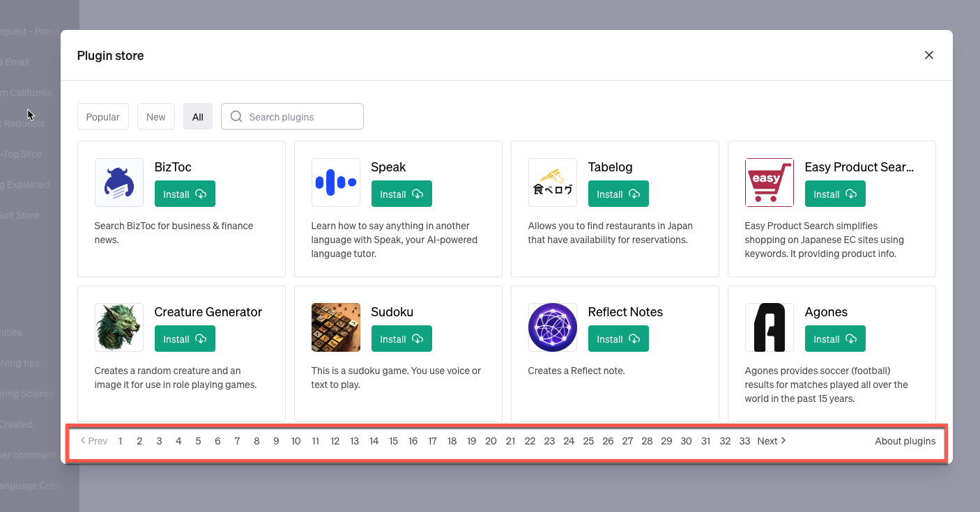Go to page 20 of plugins
The image size is (980, 512).
491,441
